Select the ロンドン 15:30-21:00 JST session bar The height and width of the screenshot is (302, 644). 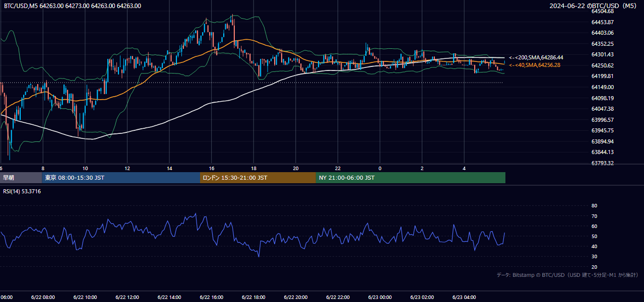pyautogui.click(x=258, y=178)
